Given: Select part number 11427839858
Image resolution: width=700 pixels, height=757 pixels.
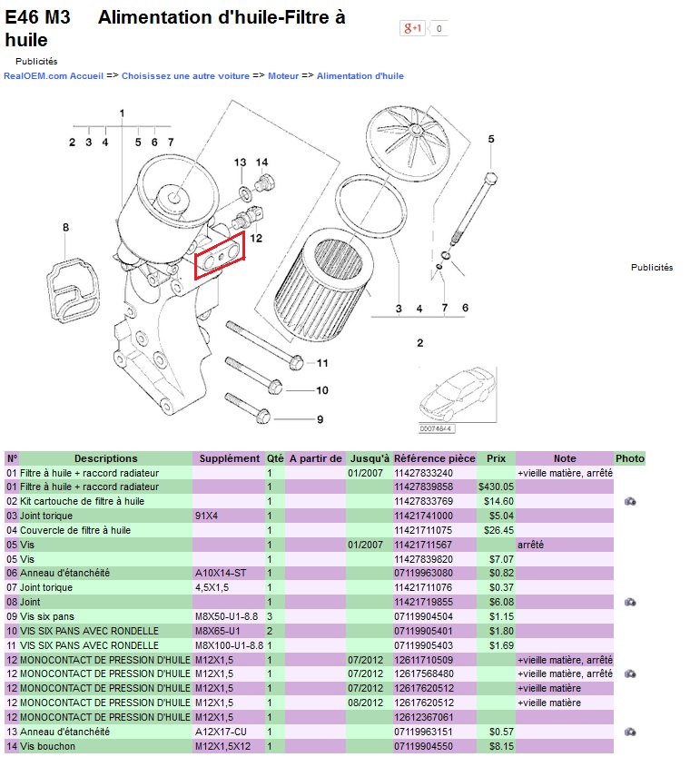Looking at the screenshot, I should [x=423, y=487].
